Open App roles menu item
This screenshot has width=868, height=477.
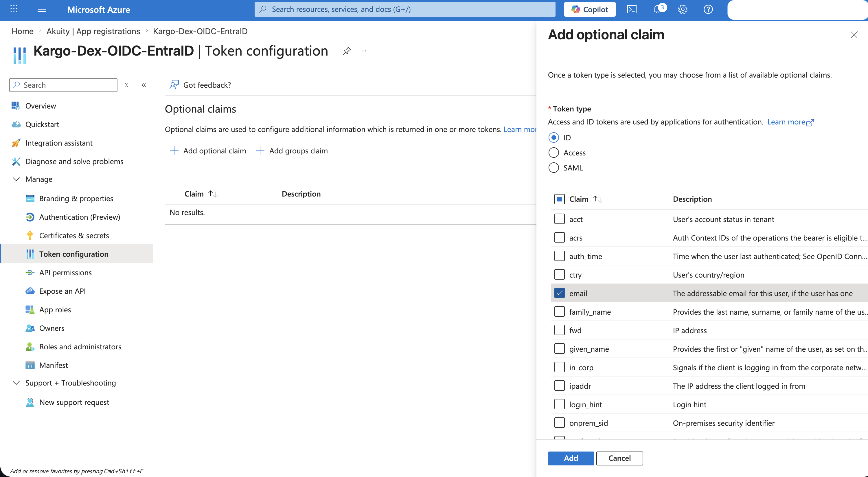pyautogui.click(x=77, y=309)
